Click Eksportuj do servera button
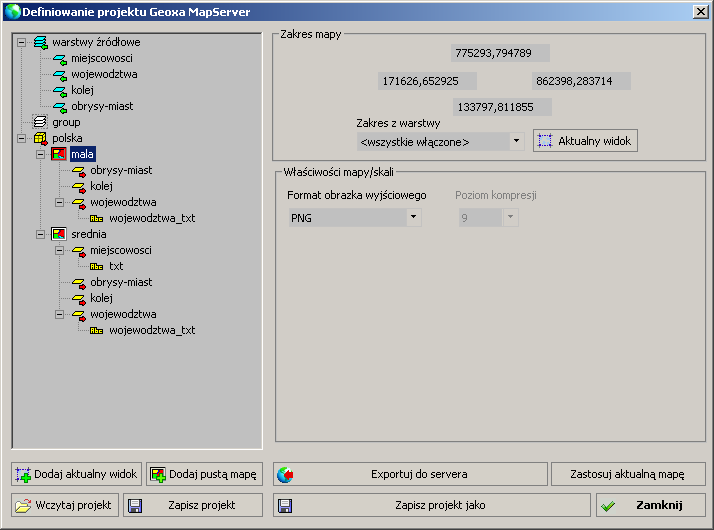 click(409, 474)
